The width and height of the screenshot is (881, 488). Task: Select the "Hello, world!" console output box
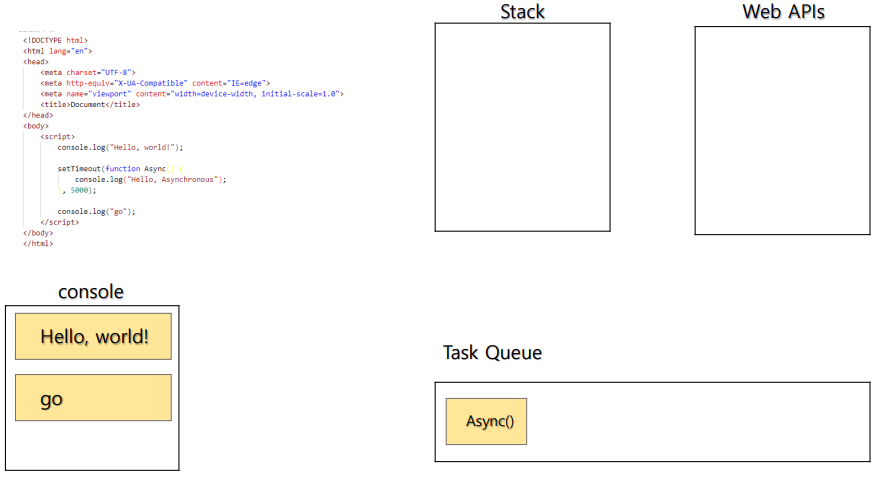coord(93,336)
